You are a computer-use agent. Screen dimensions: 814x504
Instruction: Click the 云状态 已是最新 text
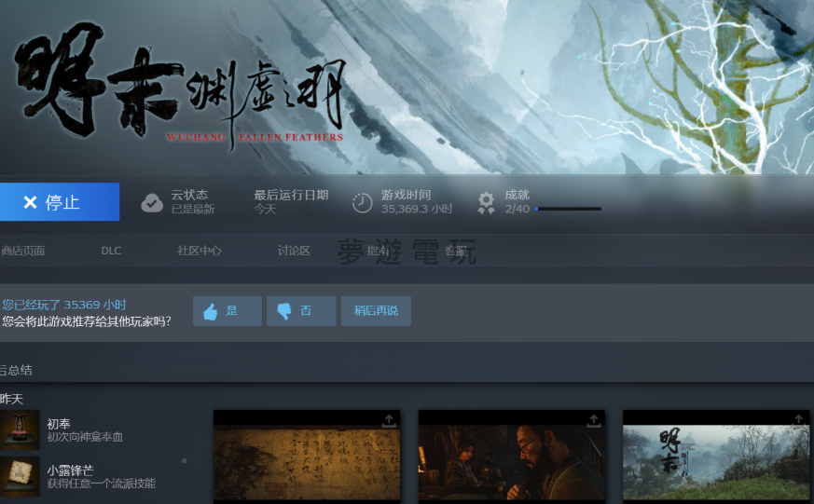click(x=193, y=202)
